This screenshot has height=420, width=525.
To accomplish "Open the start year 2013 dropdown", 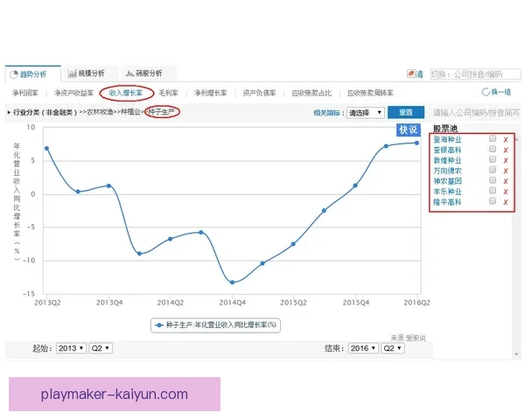I will 72,348.
